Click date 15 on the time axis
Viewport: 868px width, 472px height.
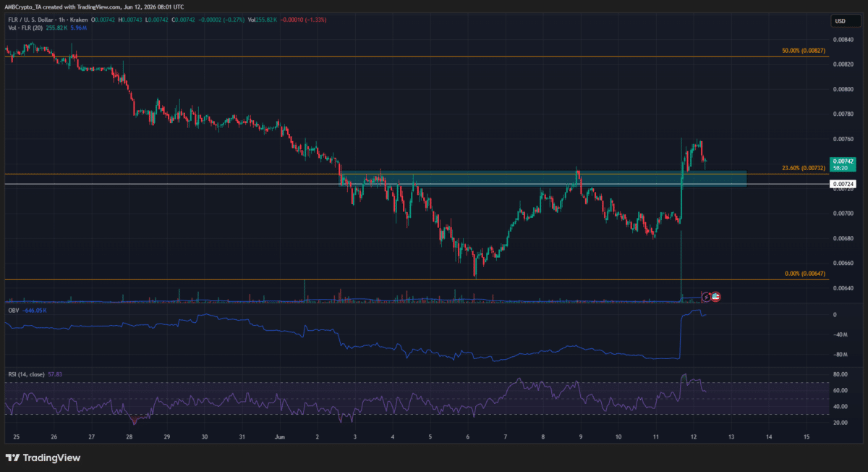807,437
